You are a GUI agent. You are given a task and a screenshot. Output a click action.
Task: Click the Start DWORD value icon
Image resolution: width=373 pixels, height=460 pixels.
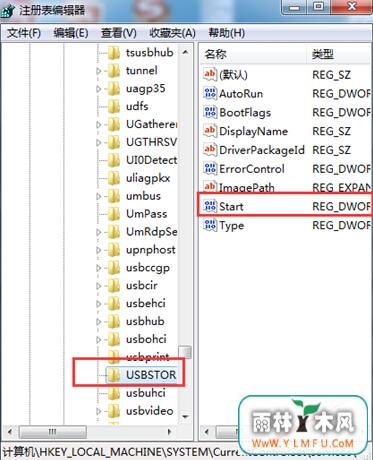point(210,206)
